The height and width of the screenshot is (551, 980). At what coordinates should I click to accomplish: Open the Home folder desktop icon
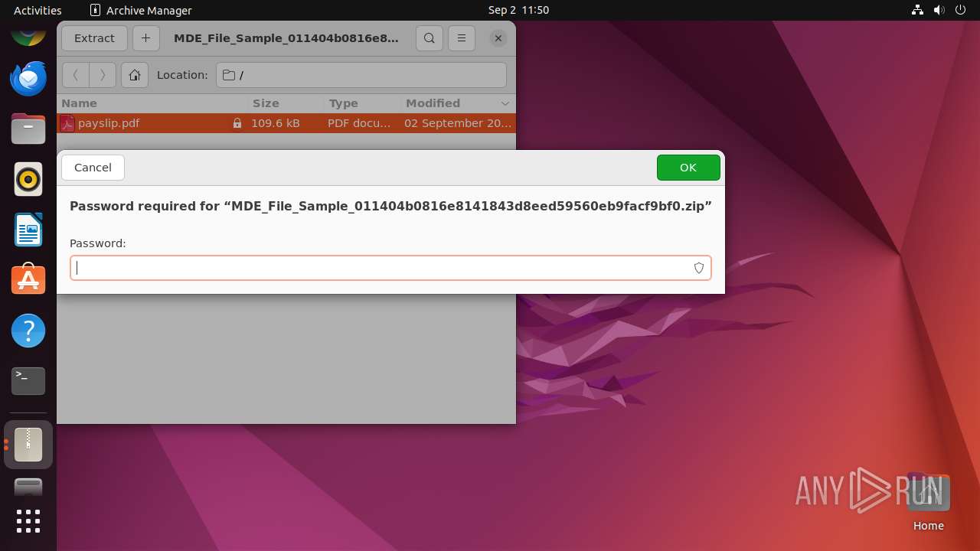point(928,502)
